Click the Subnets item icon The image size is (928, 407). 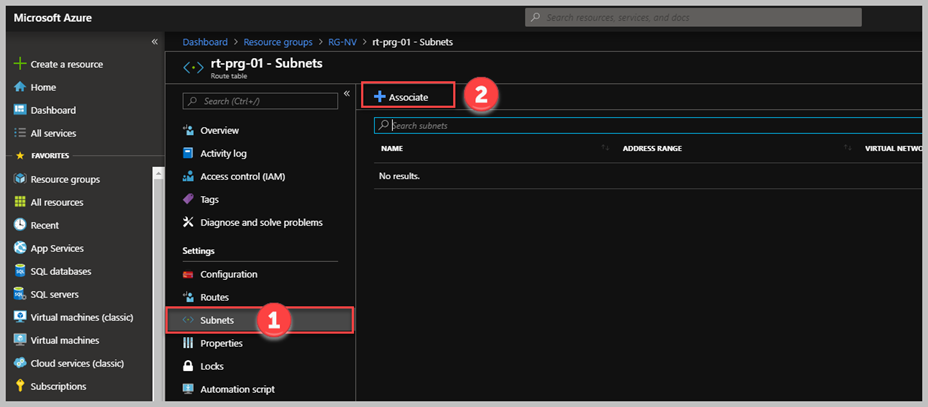pyautogui.click(x=188, y=320)
